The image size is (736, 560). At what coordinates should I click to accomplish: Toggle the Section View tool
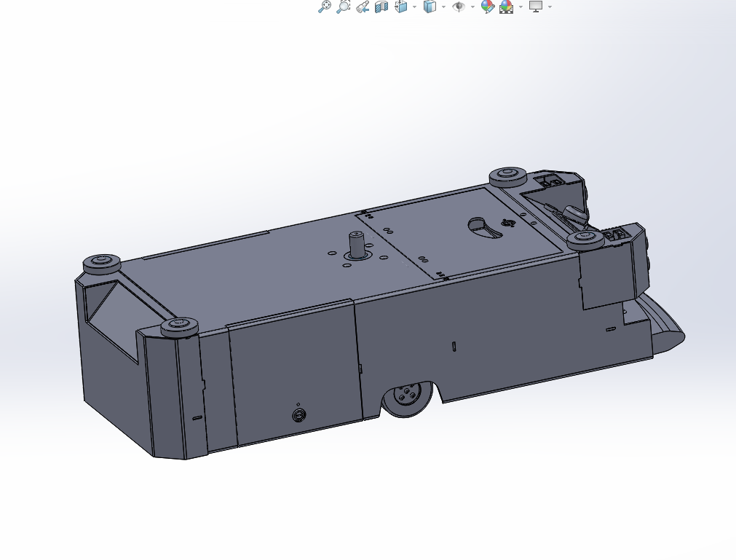click(x=381, y=7)
